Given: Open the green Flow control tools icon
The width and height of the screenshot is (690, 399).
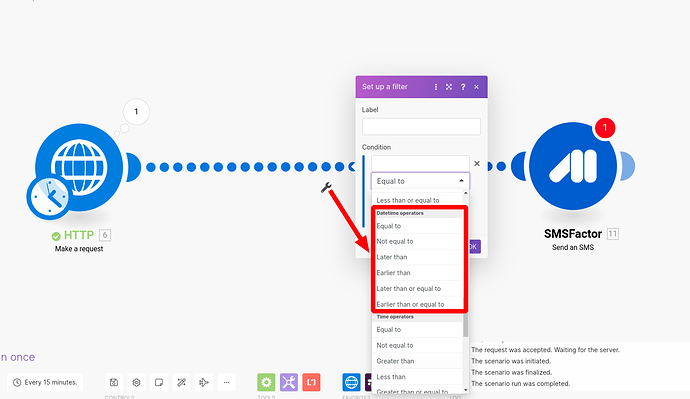Looking at the screenshot, I should pyautogui.click(x=266, y=382).
